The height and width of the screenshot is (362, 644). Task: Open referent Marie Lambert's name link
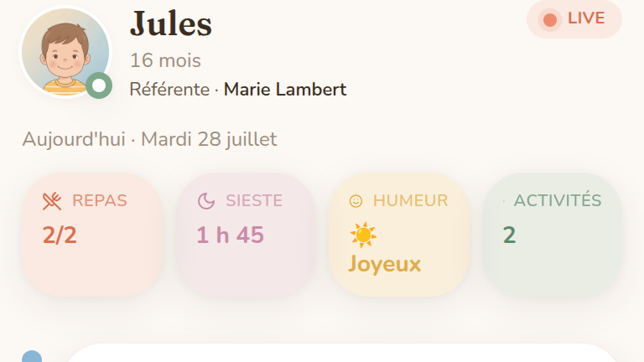pyautogui.click(x=285, y=90)
